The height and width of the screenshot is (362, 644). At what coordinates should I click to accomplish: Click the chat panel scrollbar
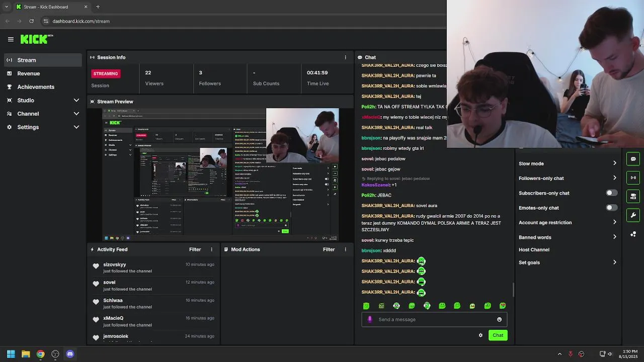513,289
